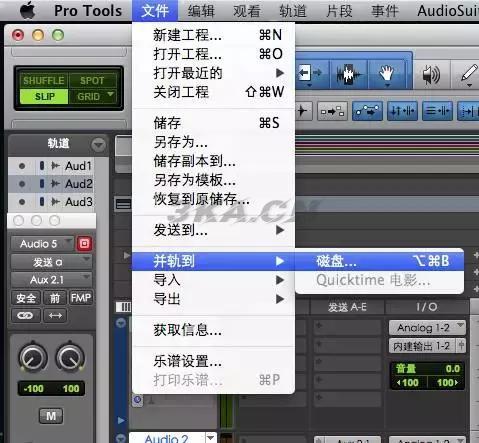
Task: Click the 安全 button
Action: click(26, 298)
